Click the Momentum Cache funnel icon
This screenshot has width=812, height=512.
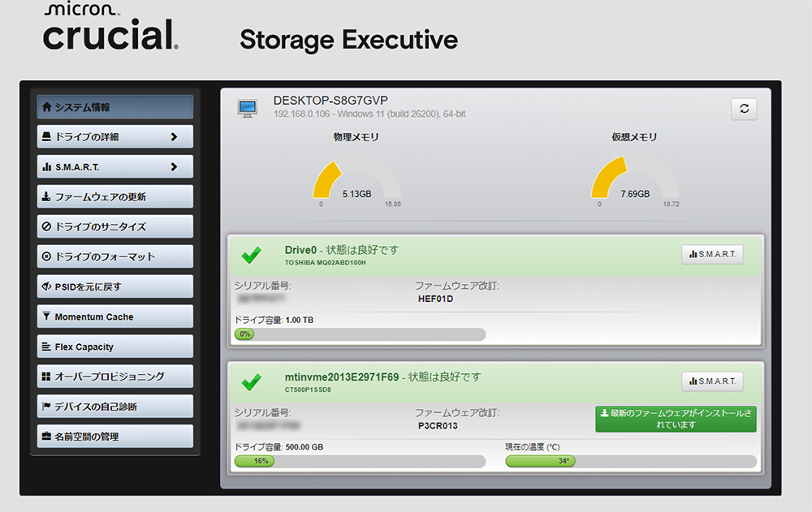(47, 316)
